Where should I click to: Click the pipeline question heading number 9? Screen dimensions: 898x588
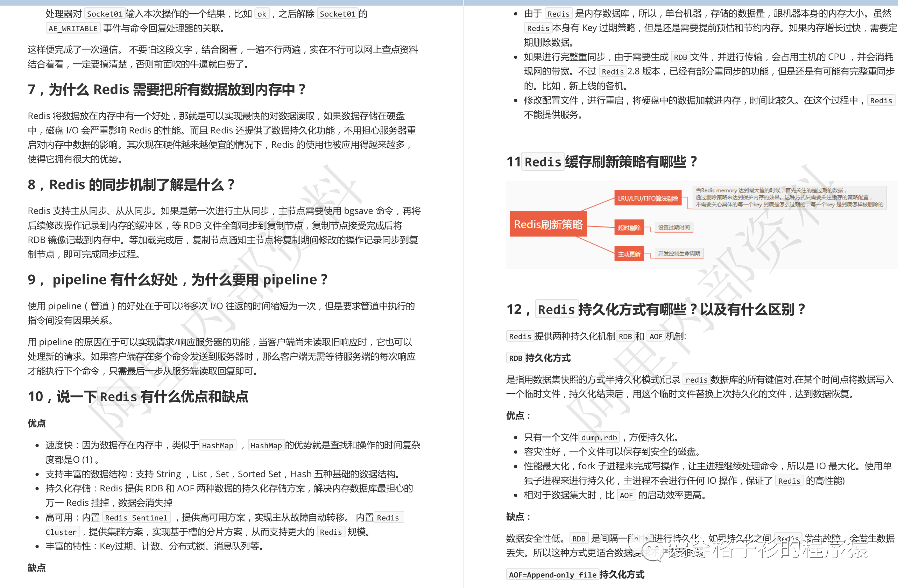(x=177, y=280)
